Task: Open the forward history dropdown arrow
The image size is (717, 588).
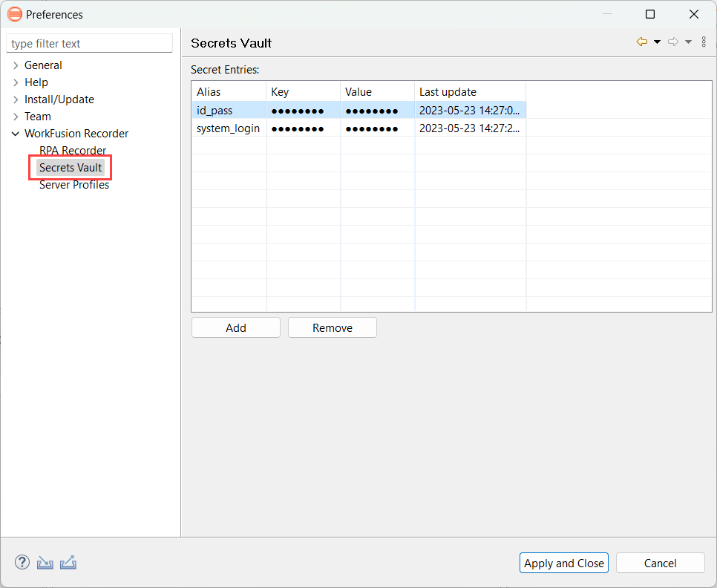Action: tap(688, 42)
